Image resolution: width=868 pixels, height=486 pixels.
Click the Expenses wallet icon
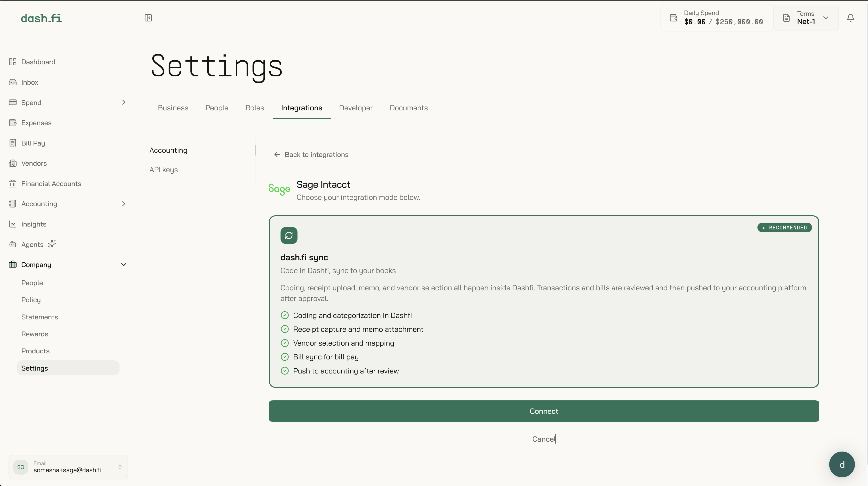click(13, 123)
